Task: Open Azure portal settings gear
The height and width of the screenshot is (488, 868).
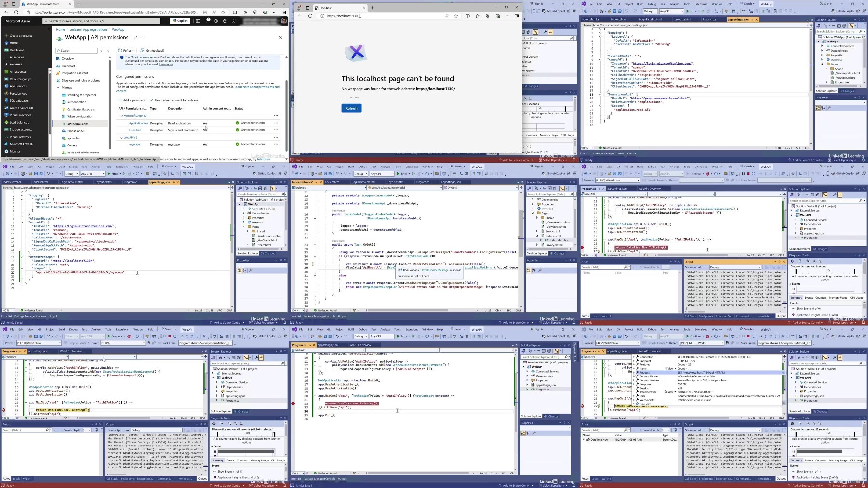Action: click(216, 21)
